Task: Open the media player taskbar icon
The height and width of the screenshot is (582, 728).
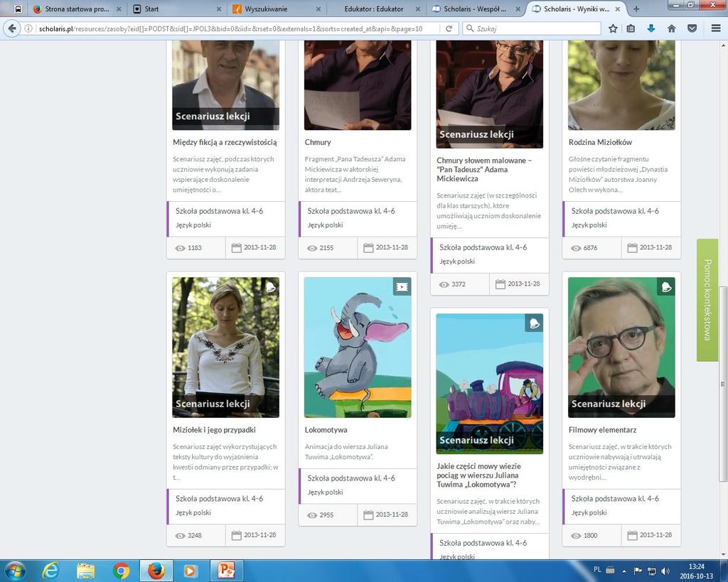Action: 189,571
